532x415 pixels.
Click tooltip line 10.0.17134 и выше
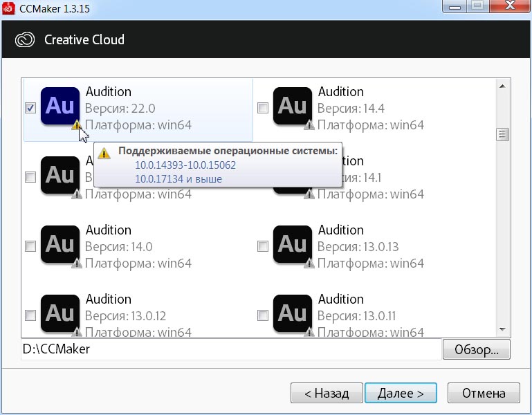click(178, 179)
